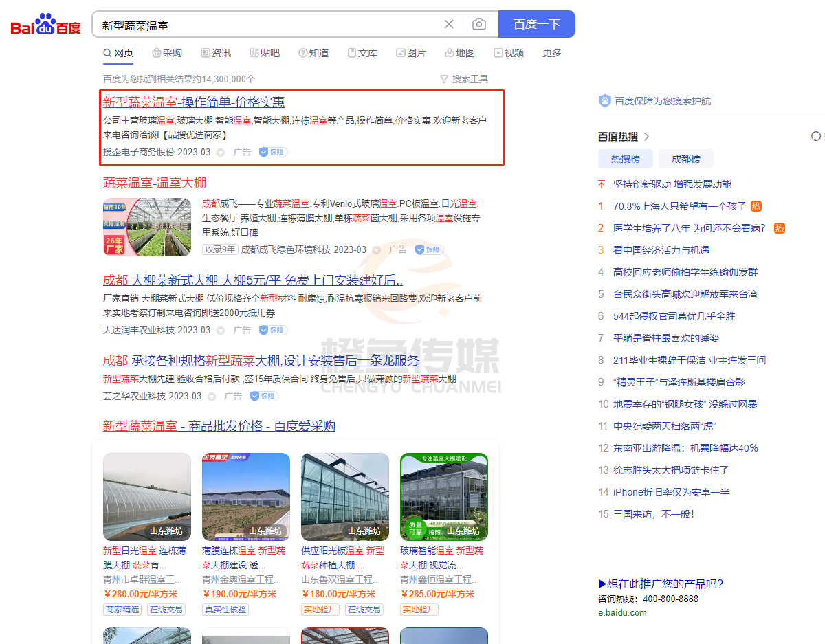Click 想在此推广您的产品吗 link
Image resolution: width=825 pixels, height=644 pixels.
661,584
